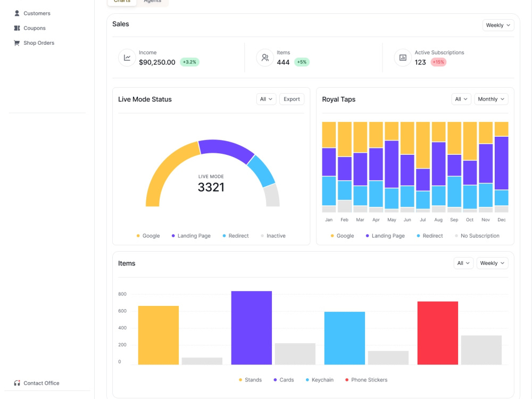Image resolution: width=532 pixels, height=399 pixels.
Task: Click the Customers person icon
Action: (17, 13)
